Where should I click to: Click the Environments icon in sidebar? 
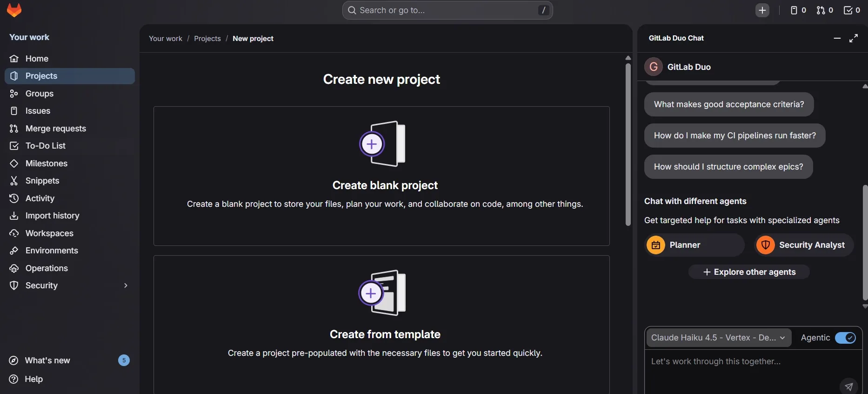coord(14,251)
